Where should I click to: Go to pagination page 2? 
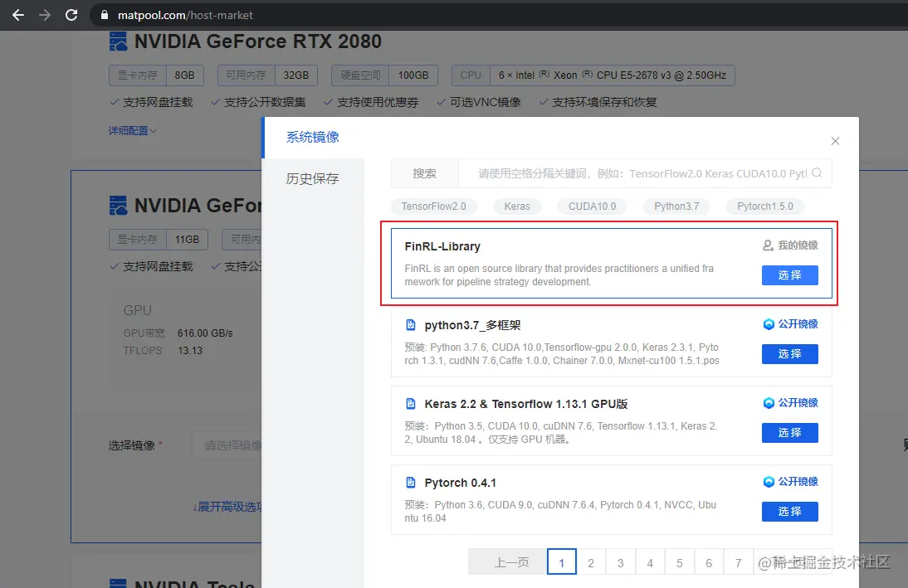[591, 562]
